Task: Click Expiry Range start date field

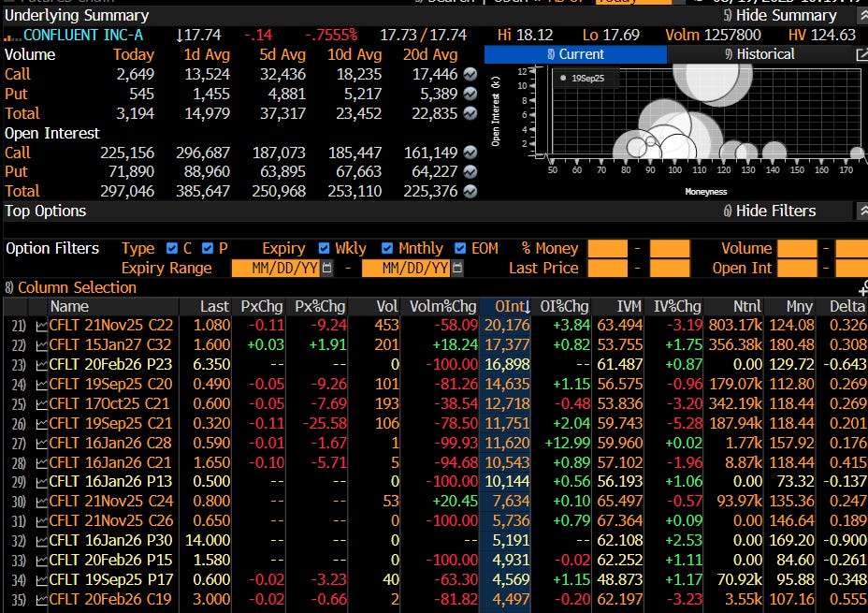Action: tap(277, 268)
